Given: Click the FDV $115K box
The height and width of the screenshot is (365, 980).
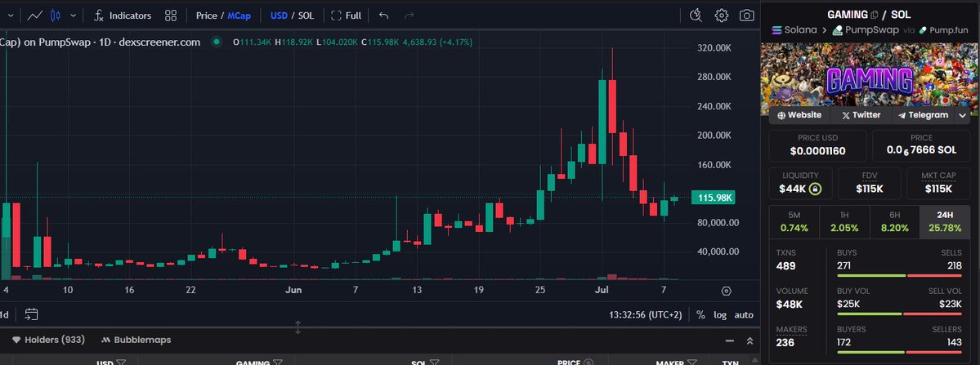Looking at the screenshot, I should [870, 184].
